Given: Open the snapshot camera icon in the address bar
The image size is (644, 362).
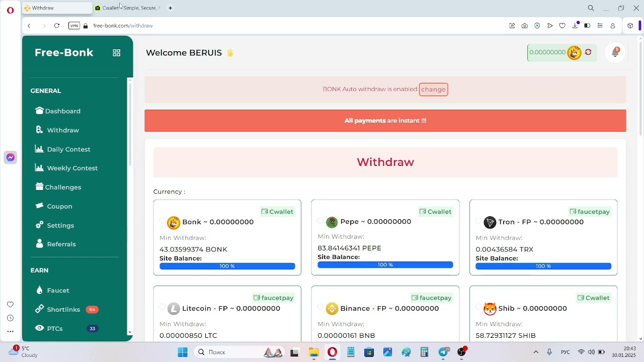Looking at the screenshot, I should [525, 26].
